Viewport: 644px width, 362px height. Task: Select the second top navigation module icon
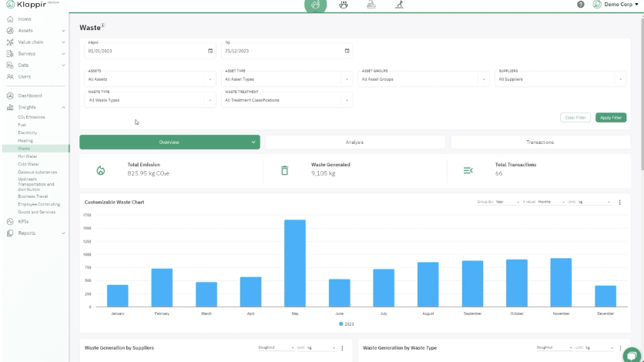[346, 5]
